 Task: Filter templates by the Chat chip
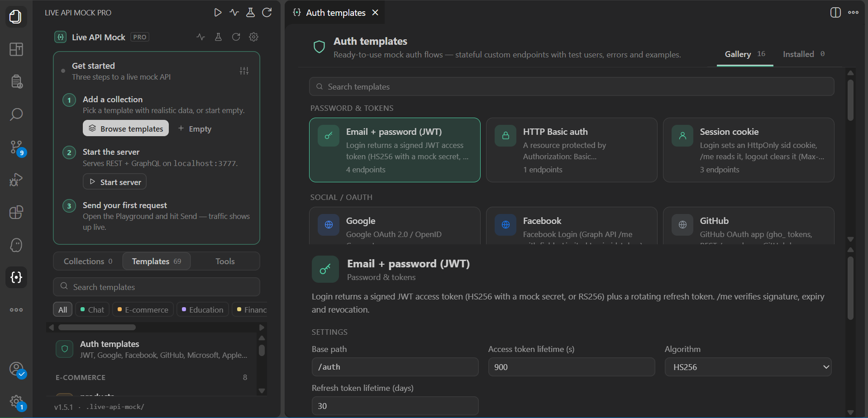pos(92,309)
